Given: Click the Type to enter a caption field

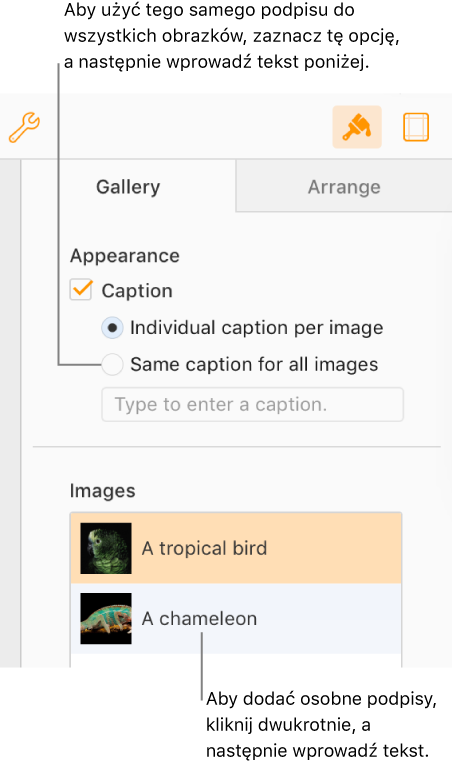Looking at the screenshot, I should click(x=252, y=405).
